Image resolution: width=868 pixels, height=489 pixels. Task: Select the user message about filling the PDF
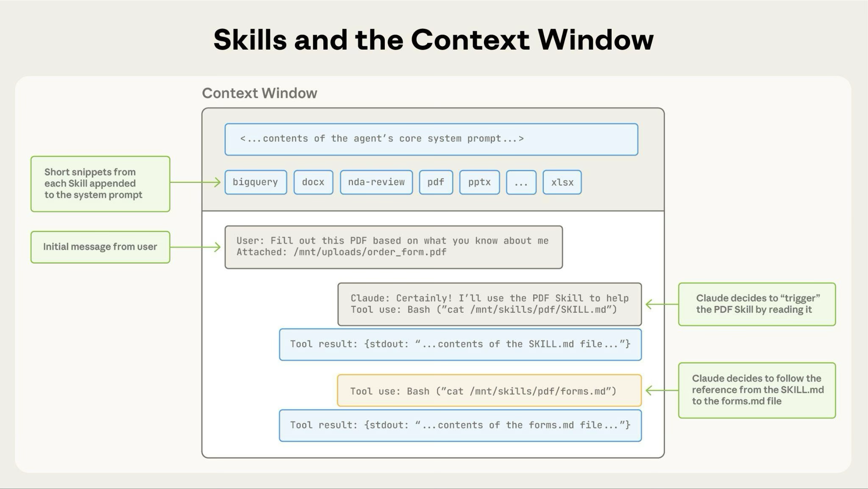[393, 247]
